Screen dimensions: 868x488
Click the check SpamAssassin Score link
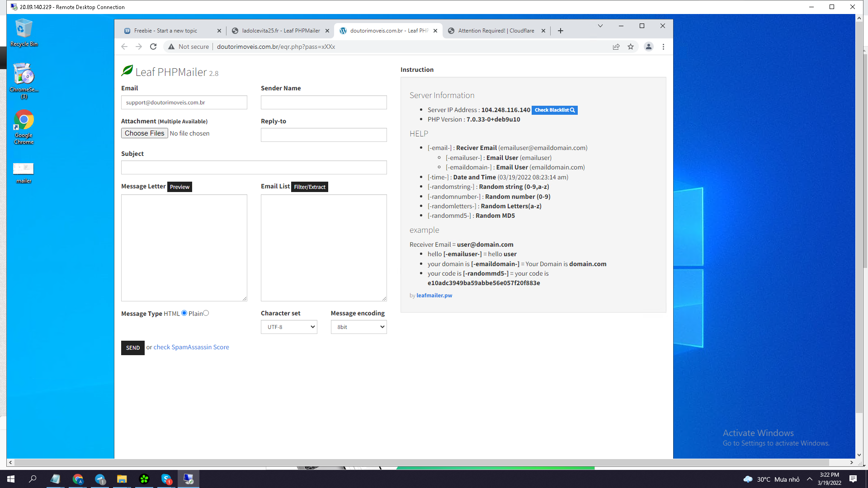(191, 347)
